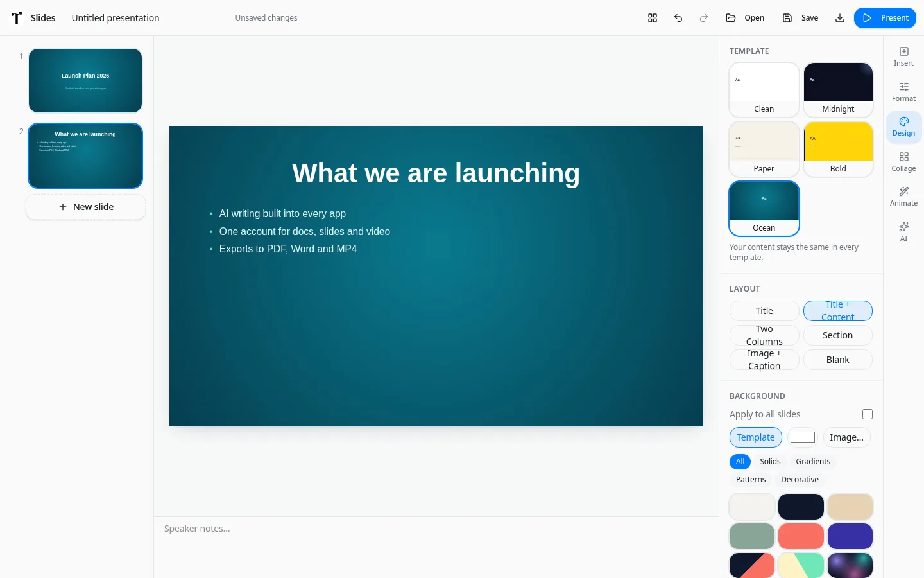Filter backgrounds by Gradients
Image resolution: width=924 pixels, height=578 pixels.
(x=813, y=462)
